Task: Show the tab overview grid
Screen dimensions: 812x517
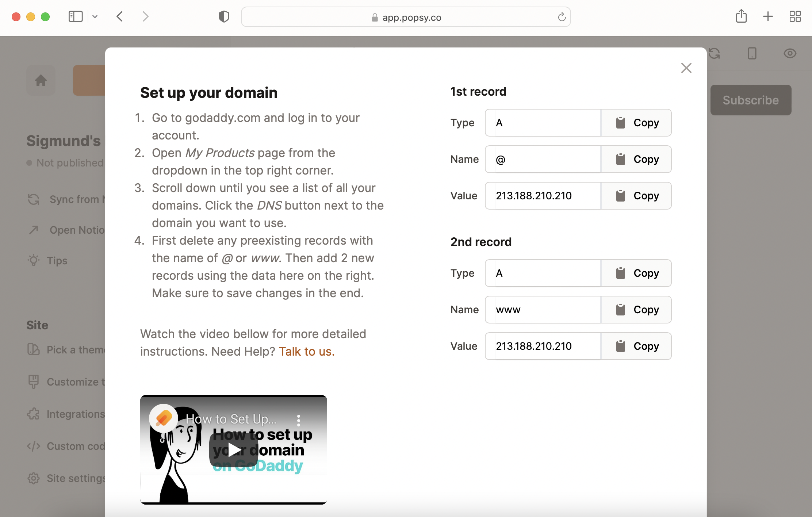Action: coord(795,16)
